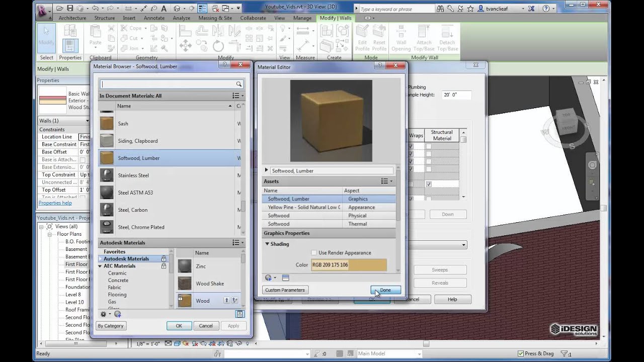Click the Detach Top/Base icon
This screenshot has width=644, height=362.
(447, 38)
